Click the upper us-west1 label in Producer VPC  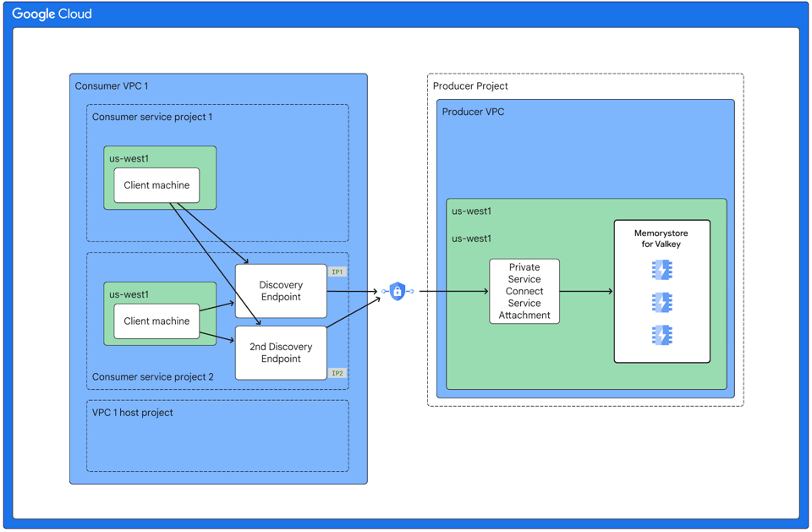pyautogui.click(x=471, y=211)
